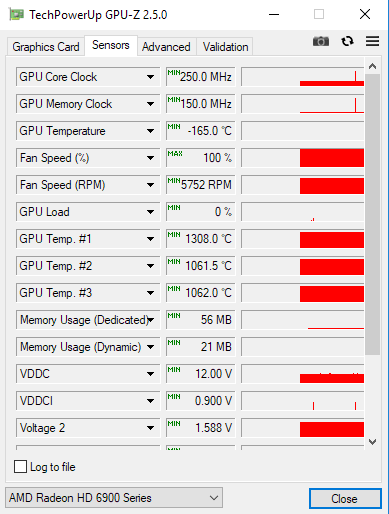The height and width of the screenshot is (514, 389).
Task: Click the GPU Core Clock history graph
Action: tap(303, 77)
